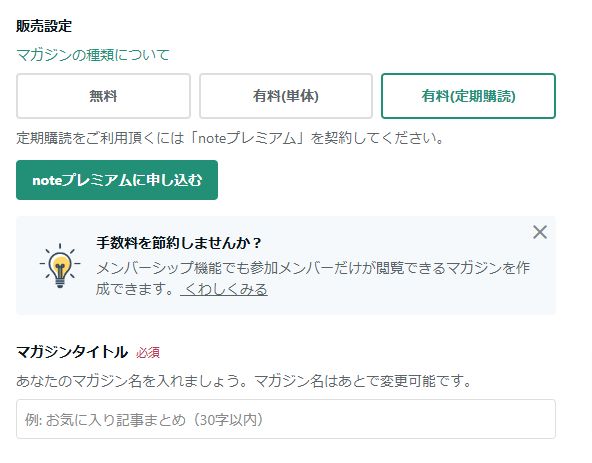Click the 手数料を節約しませんか? banner heading
Viewport: 592px width, 463px height.
click(179, 243)
